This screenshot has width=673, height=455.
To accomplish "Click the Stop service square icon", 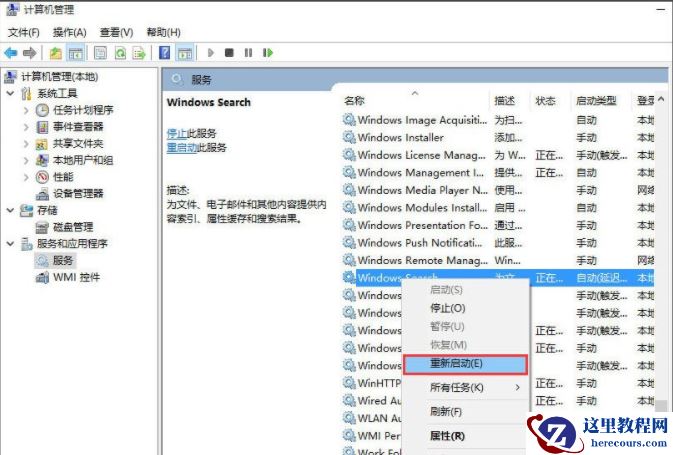I will pos(229,53).
